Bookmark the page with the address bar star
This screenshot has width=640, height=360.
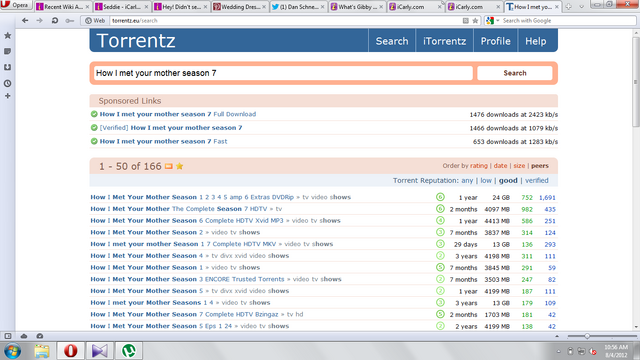(475, 20)
